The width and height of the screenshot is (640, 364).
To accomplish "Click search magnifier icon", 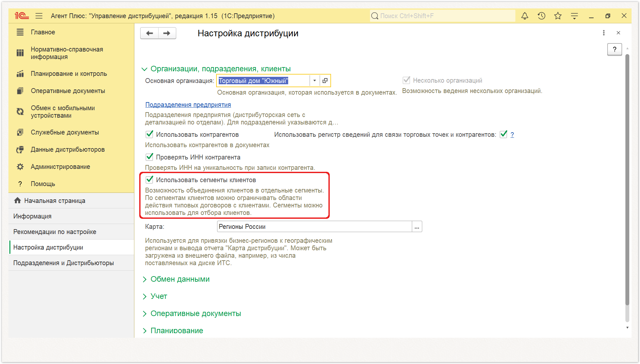I will point(375,16).
